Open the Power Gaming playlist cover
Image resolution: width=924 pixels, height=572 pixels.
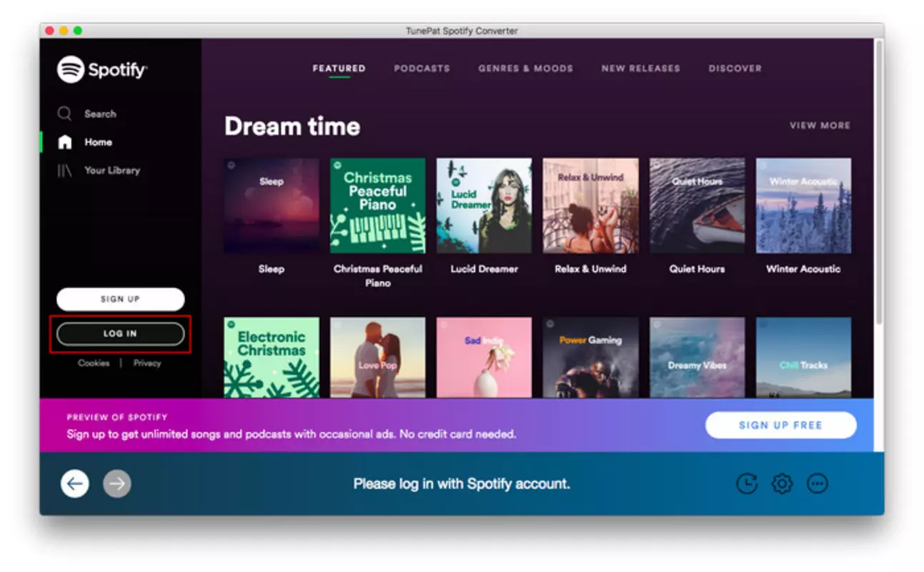(x=590, y=357)
